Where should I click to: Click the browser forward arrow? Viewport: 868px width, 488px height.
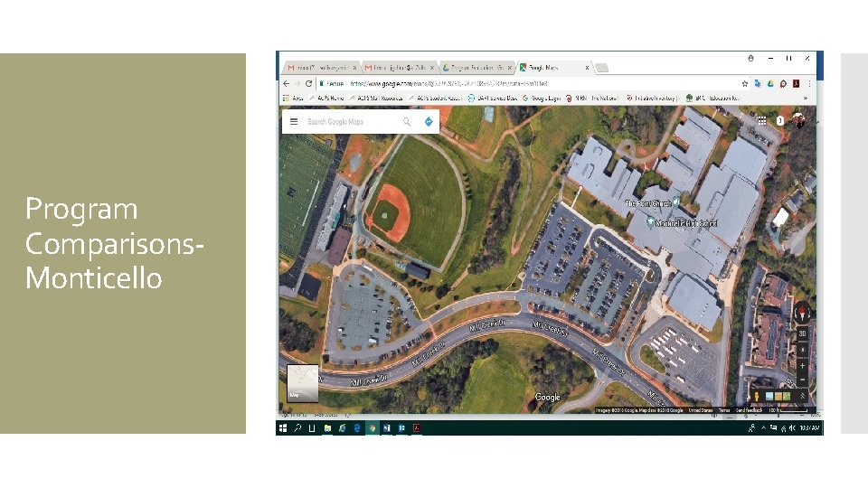[x=297, y=83]
